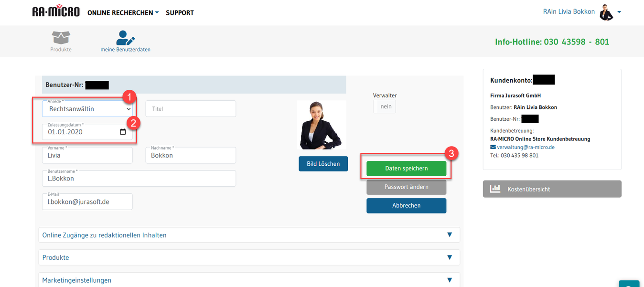This screenshot has height=287, width=644.
Task: Click the envelope icon beside the email
Action: tap(493, 147)
